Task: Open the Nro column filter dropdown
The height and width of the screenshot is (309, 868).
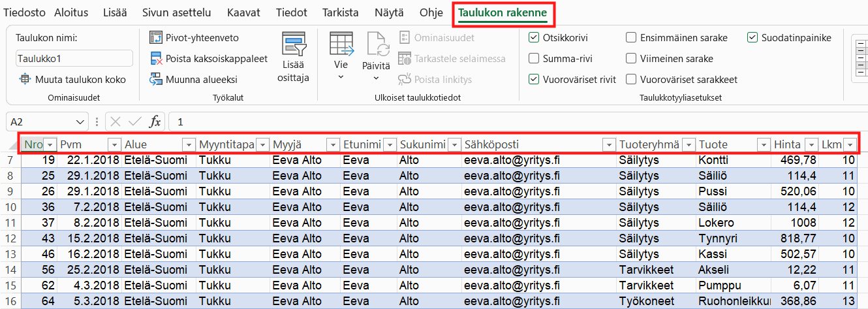Action: coord(50,144)
